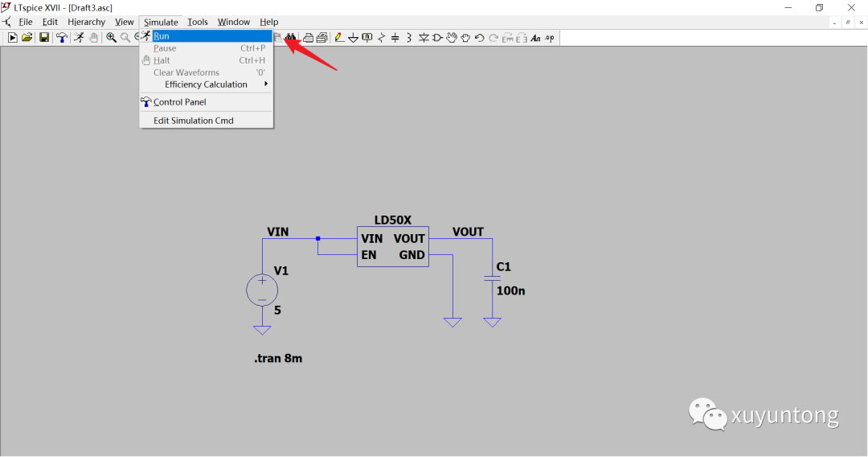Click the Zoom In magnifier icon
Screen dimensions: 868x457
point(112,38)
